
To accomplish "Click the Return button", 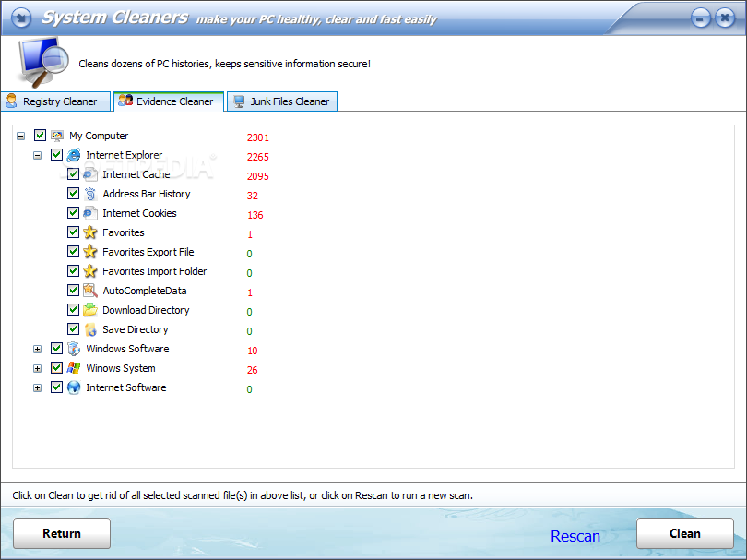I will pos(62,534).
